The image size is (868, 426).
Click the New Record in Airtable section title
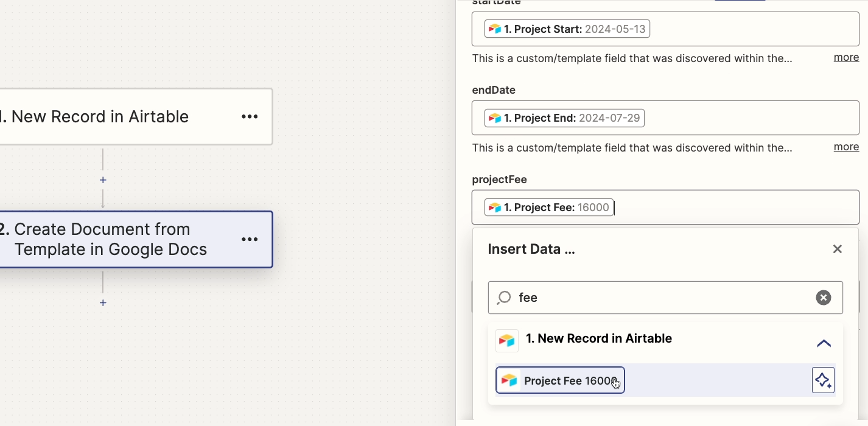(599, 338)
